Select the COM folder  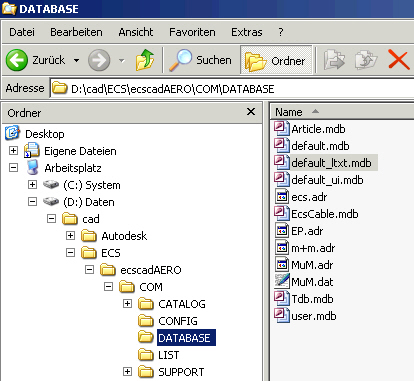pyautogui.click(x=141, y=287)
